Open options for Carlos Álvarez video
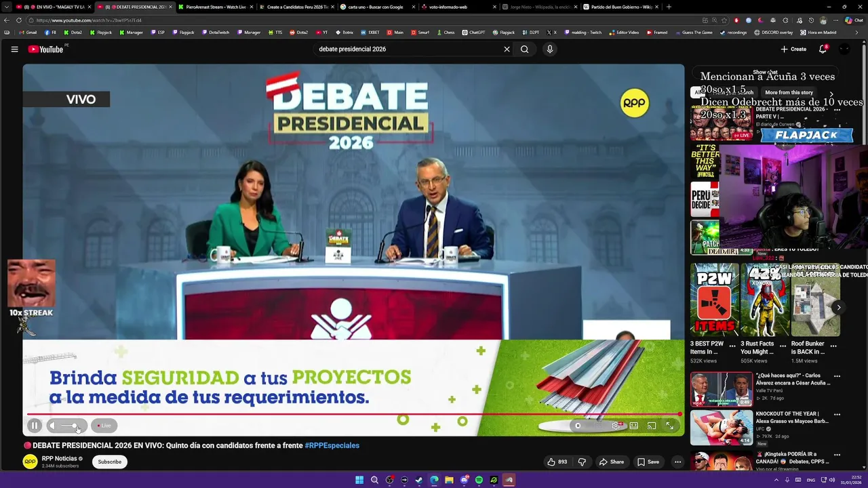This screenshot has width=868, height=488. click(x=837, y=376)
